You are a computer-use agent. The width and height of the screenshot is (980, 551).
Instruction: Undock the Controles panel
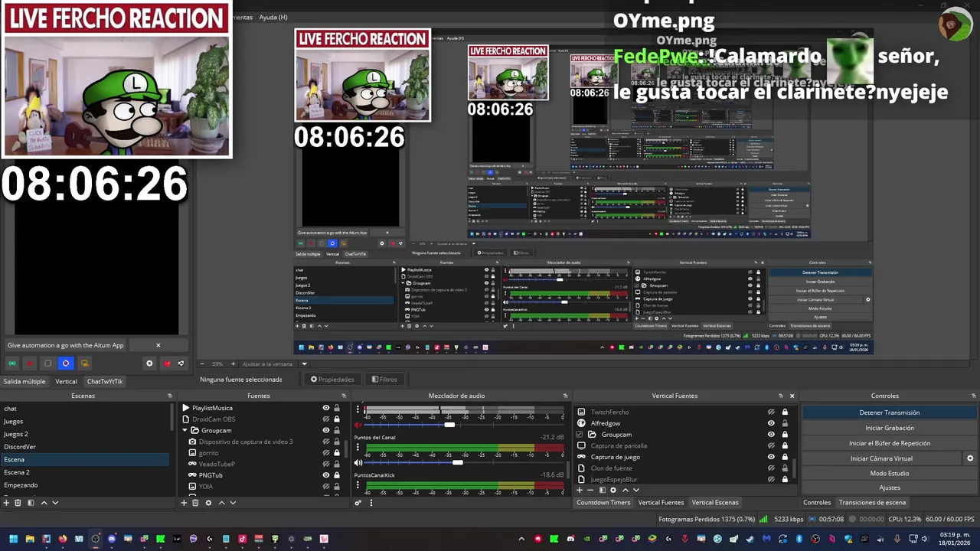pyautogui.click(x=974, y=396)
